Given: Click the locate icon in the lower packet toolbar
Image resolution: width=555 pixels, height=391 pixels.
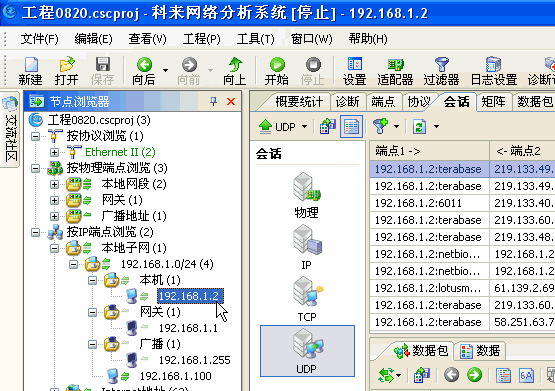Looking at the screenshot, I should 422,375.
